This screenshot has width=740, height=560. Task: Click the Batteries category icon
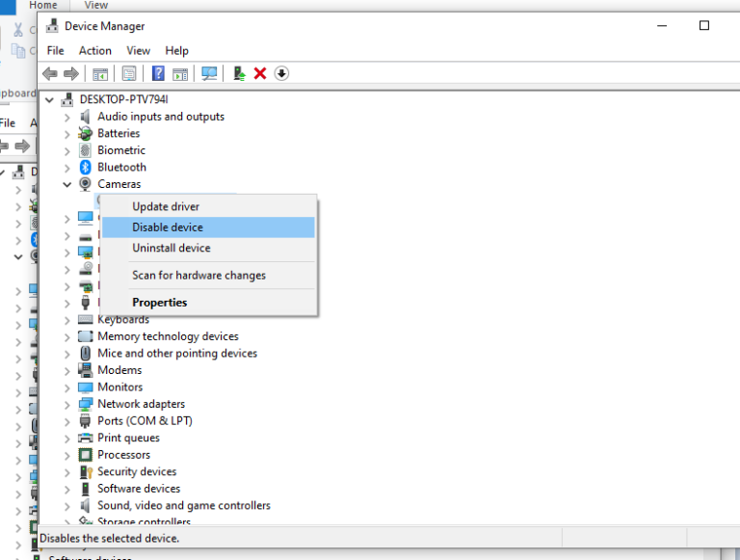click(x=85, y=133)
